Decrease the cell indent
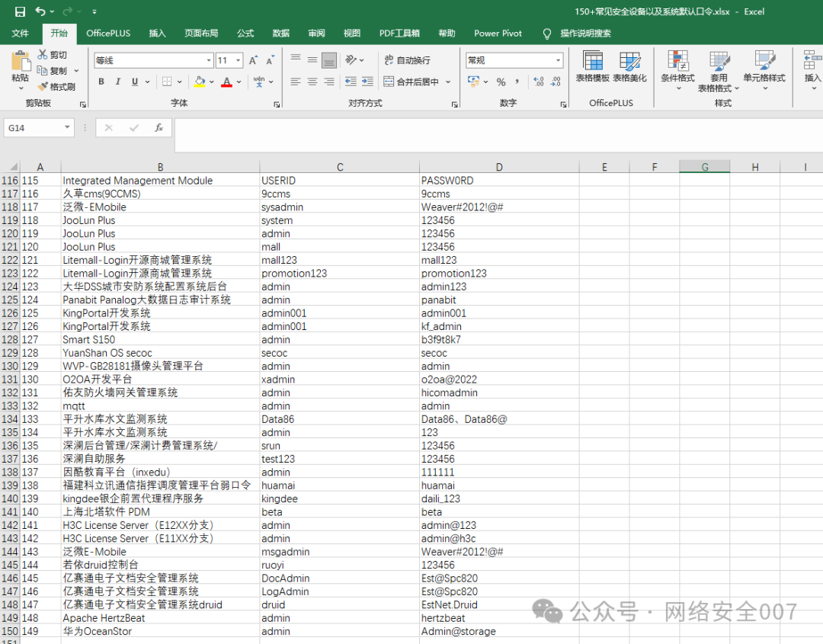The height and width of the screenshot is (644, 823). 351,82
